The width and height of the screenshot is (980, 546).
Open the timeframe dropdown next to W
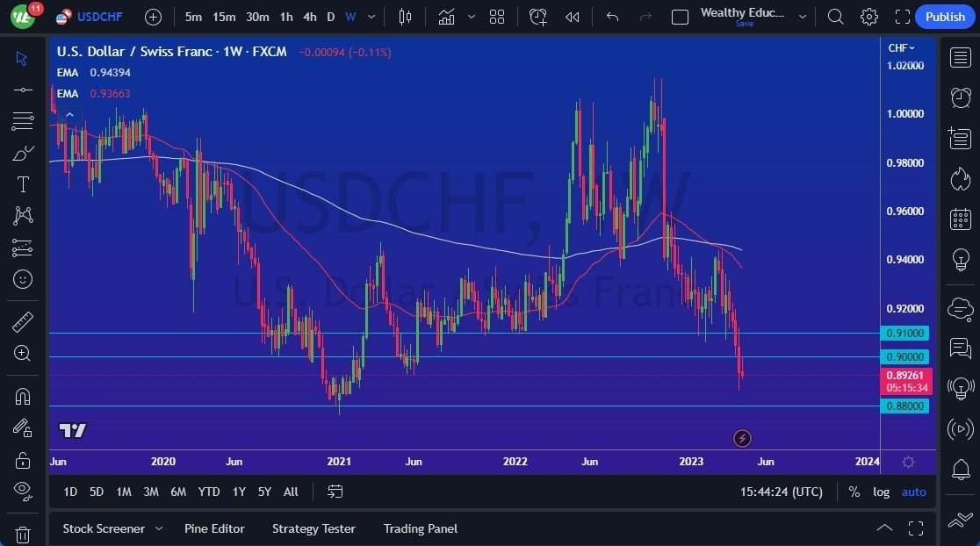pos(370,16)
